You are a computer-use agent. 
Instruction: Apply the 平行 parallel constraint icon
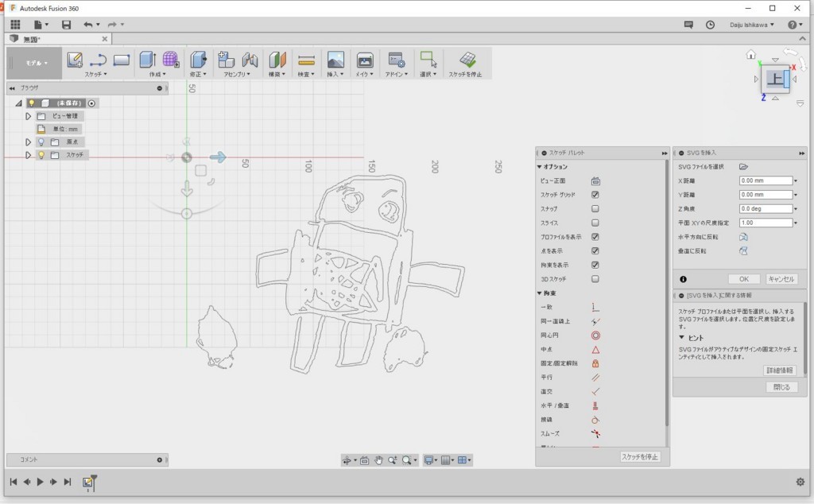coord(595,378)
